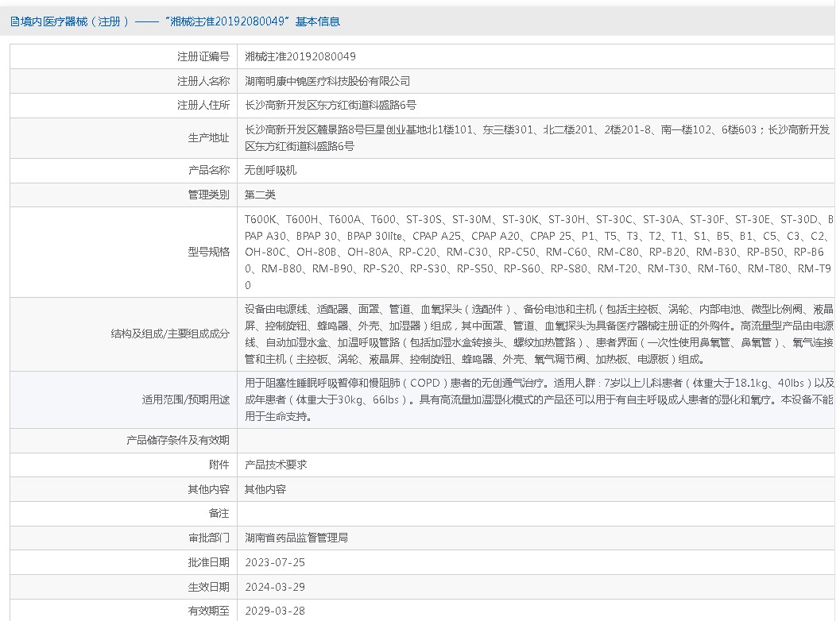Select the 管理类别 row label
Screen dimensions: 840x621
pyautogui.click(x=208, y=195)
